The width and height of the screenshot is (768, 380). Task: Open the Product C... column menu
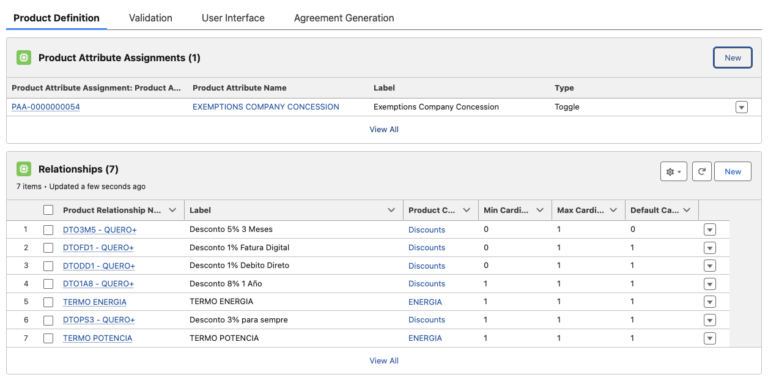(466, 210)
